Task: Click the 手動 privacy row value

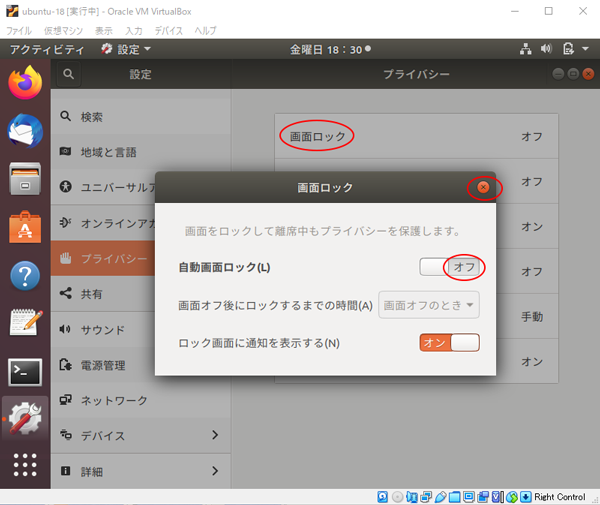Action: [x=532, y=316]
